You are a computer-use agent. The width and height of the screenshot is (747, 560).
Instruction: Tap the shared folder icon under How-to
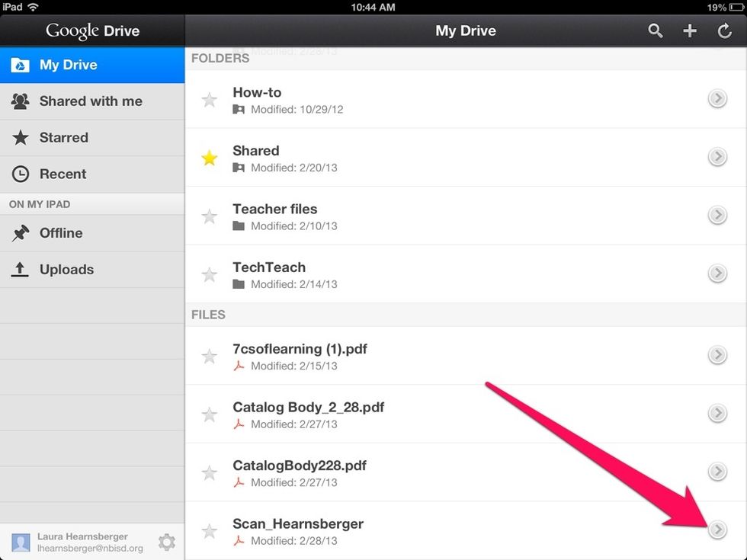pyautogui.click(x=239, y=110)
